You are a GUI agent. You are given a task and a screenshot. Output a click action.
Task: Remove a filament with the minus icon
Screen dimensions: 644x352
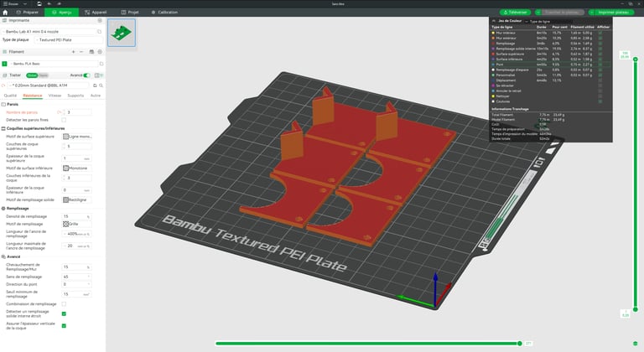point(81,52)
